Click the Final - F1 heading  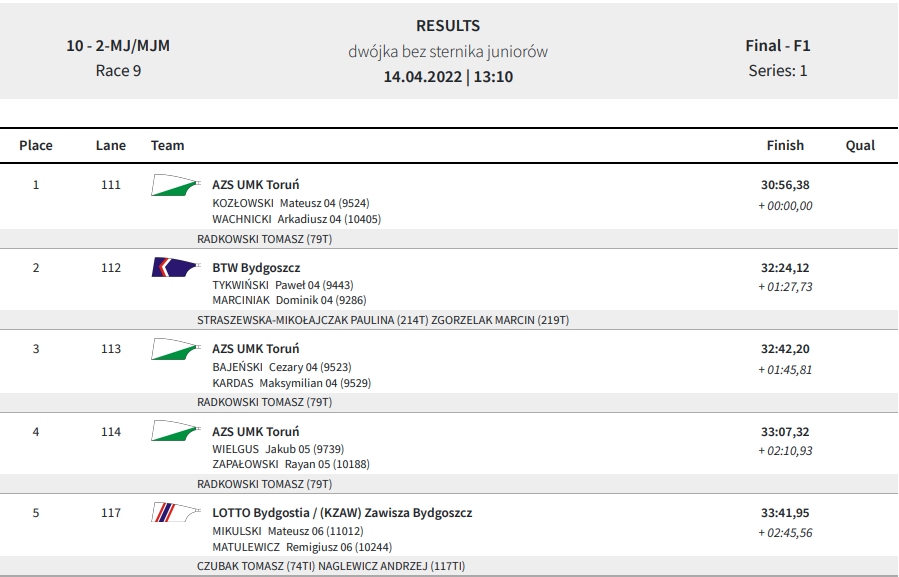point(777,46)
